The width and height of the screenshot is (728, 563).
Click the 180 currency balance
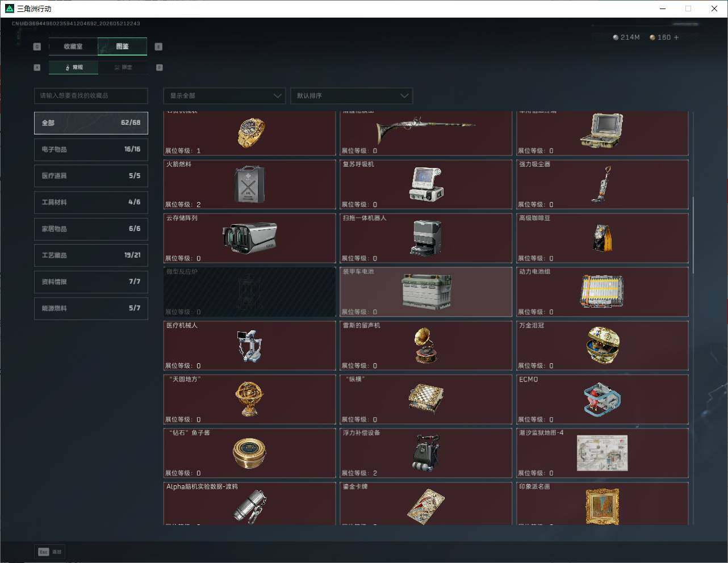[x=660, y=37]
